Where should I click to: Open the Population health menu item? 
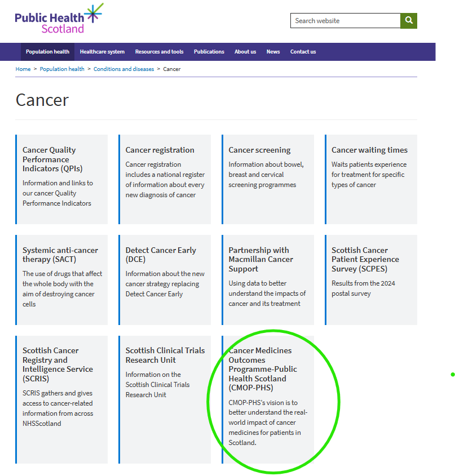click(47, 52)
